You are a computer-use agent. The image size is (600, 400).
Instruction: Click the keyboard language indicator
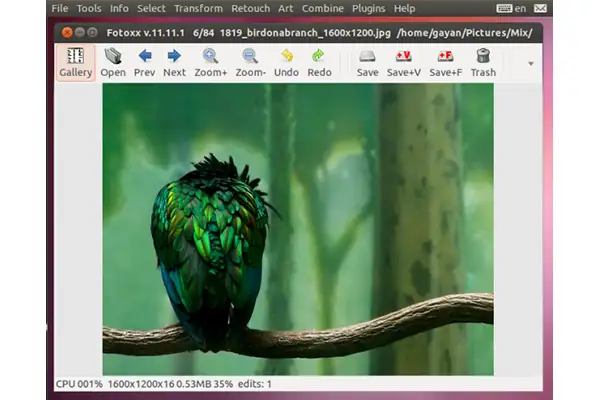(507, 8)
